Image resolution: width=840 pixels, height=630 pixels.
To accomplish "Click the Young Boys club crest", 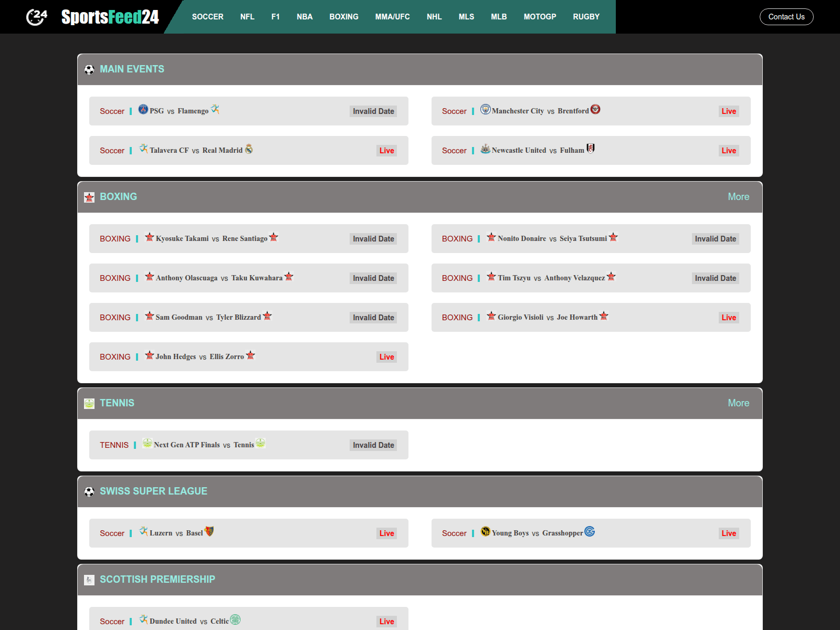I will point(485,531).
